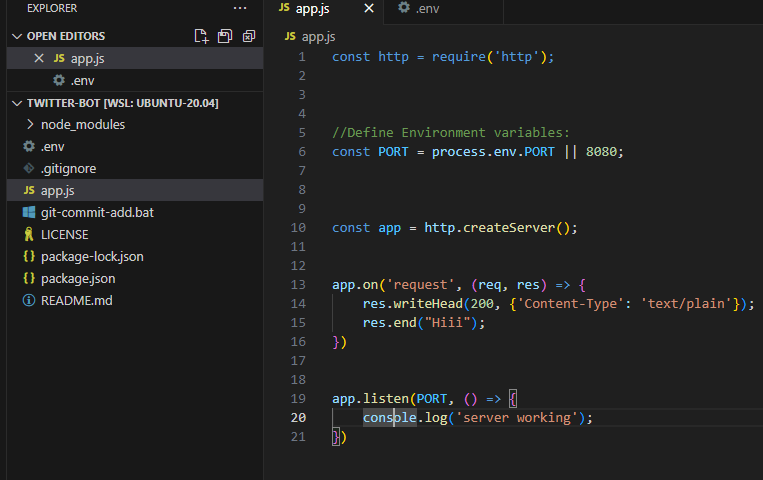Click line number 6 in the gutter
This screenshot has width=763, height=480.
click(x=302, y=152)
